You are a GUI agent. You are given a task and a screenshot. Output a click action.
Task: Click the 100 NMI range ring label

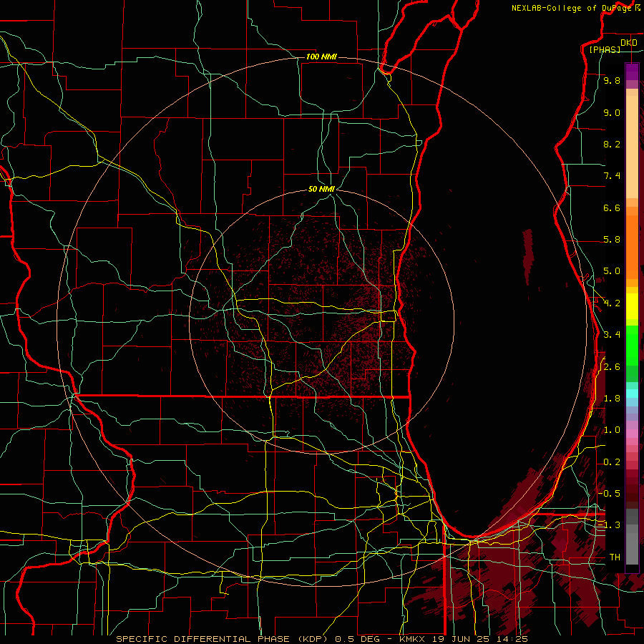[x=321, y=57]
